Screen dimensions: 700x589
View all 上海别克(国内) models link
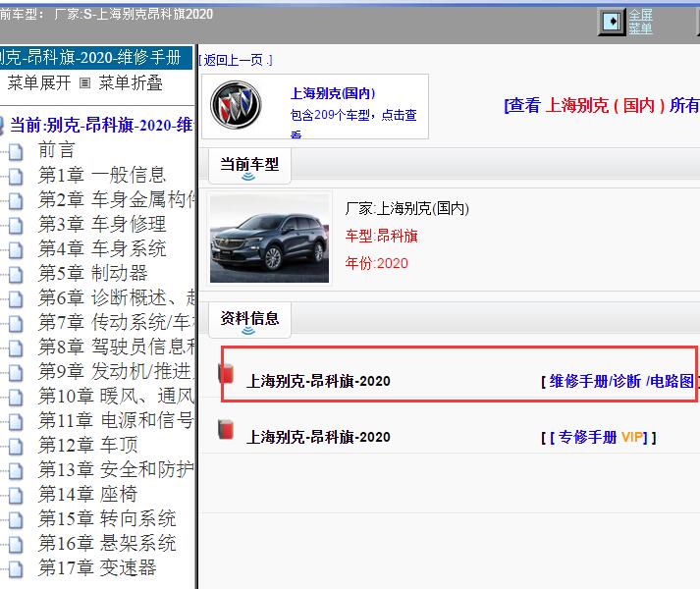(602, 106)
